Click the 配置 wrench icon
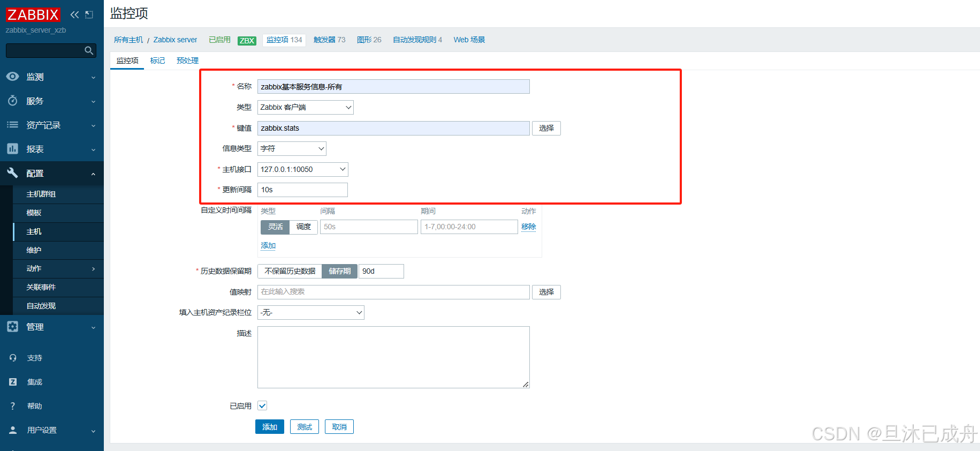The width and height of the screenshot is (980, 451). click(12, 173)
